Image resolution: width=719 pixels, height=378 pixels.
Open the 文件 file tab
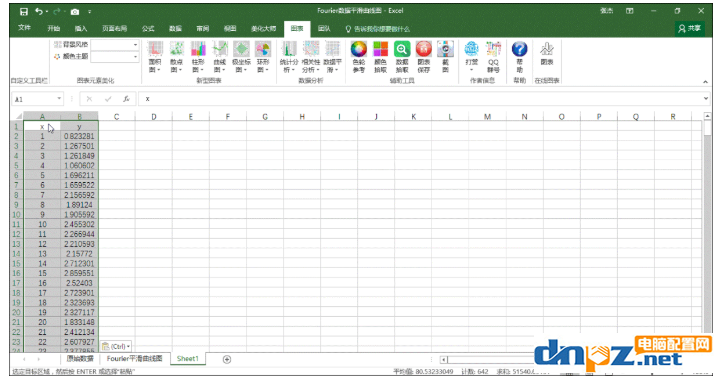click(x=24, y=28)
